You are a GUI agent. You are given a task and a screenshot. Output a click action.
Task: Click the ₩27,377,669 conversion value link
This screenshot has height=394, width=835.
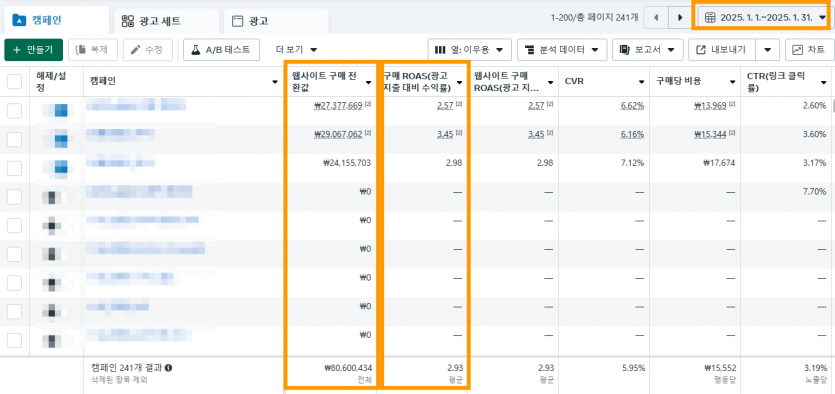click(338, 105)
